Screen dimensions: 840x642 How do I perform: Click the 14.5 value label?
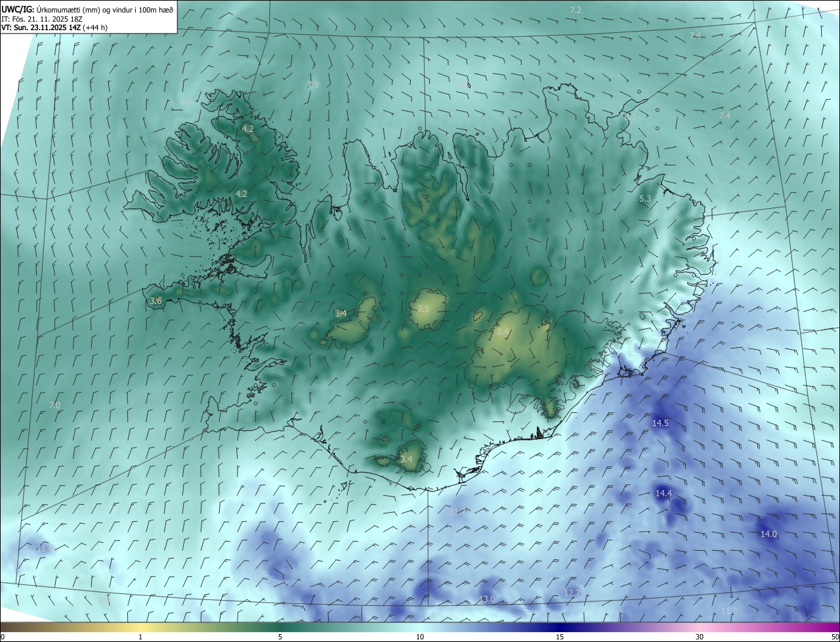pos(660,423)
